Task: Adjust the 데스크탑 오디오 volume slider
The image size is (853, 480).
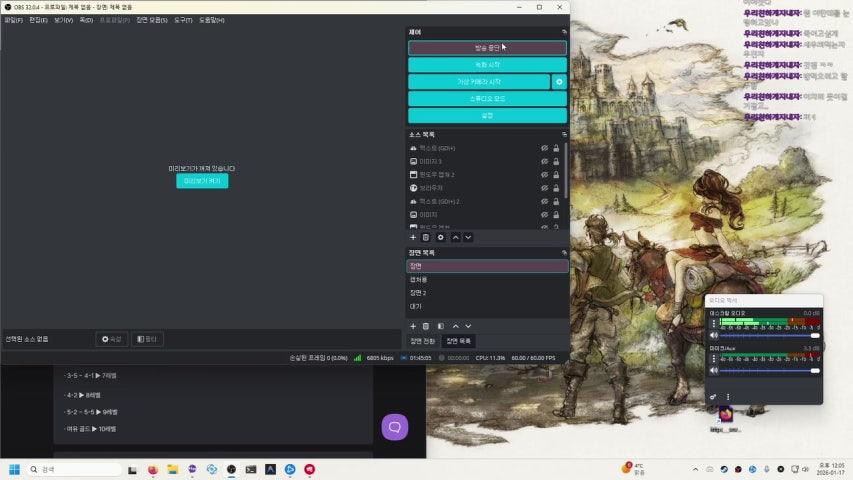Action: (770, 336)
